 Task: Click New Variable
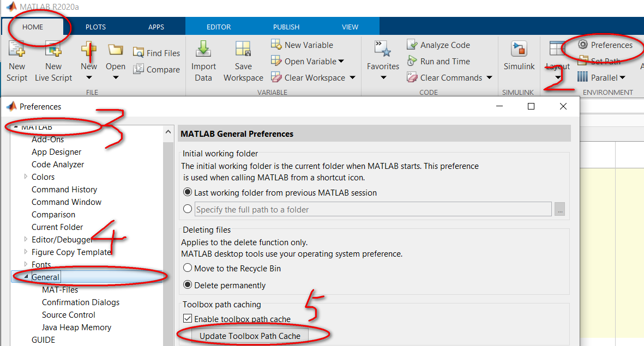[x=302, y=45]
